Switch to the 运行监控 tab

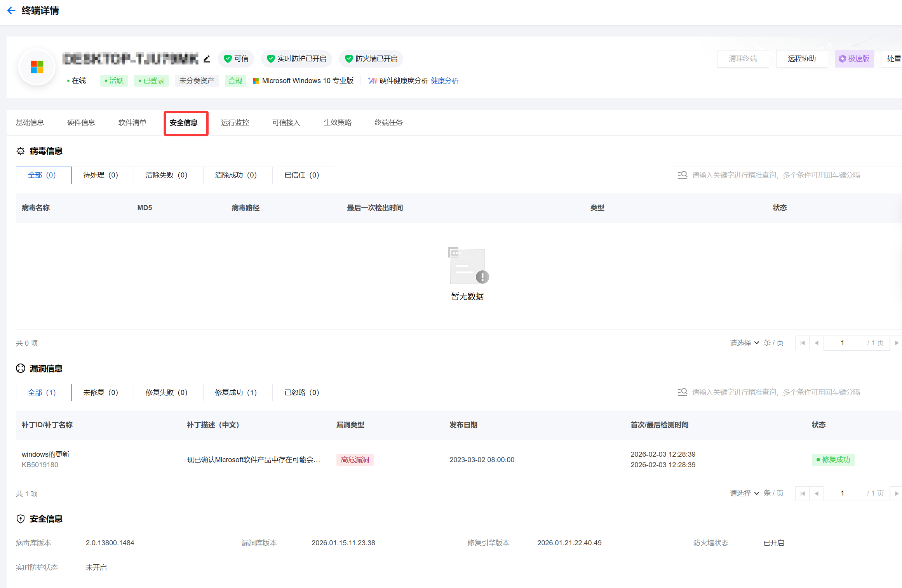coord(235,123)
